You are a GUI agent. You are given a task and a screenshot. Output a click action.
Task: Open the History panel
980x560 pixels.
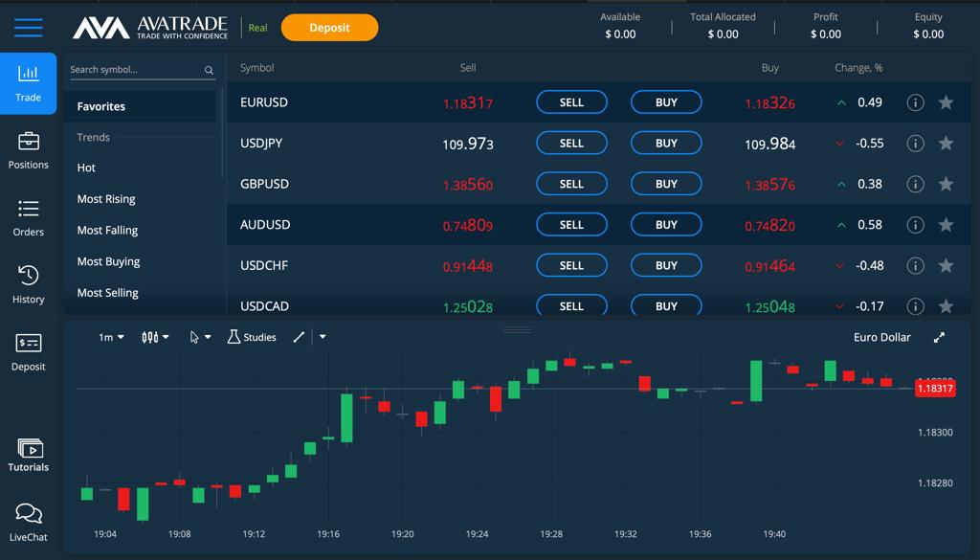click(x=28, y=284)
